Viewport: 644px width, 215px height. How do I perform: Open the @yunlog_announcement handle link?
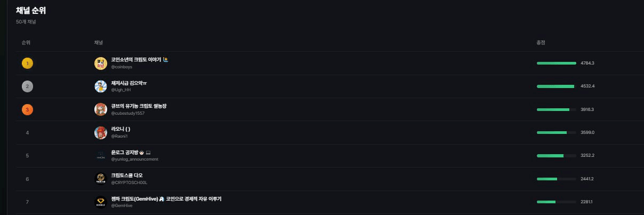(x=134, y=159)
